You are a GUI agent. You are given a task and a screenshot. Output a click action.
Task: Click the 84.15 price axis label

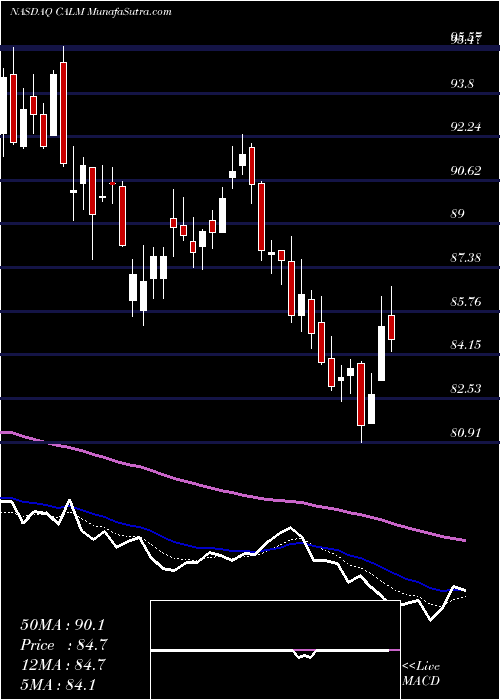pyautogui.click(x=466, y=345)
